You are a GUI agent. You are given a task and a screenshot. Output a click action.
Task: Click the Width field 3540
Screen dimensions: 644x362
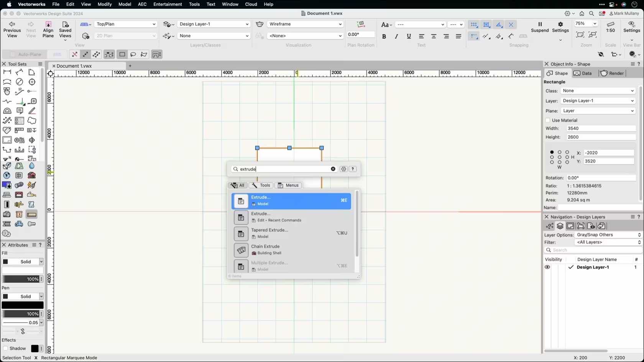(x=601, y=129)
